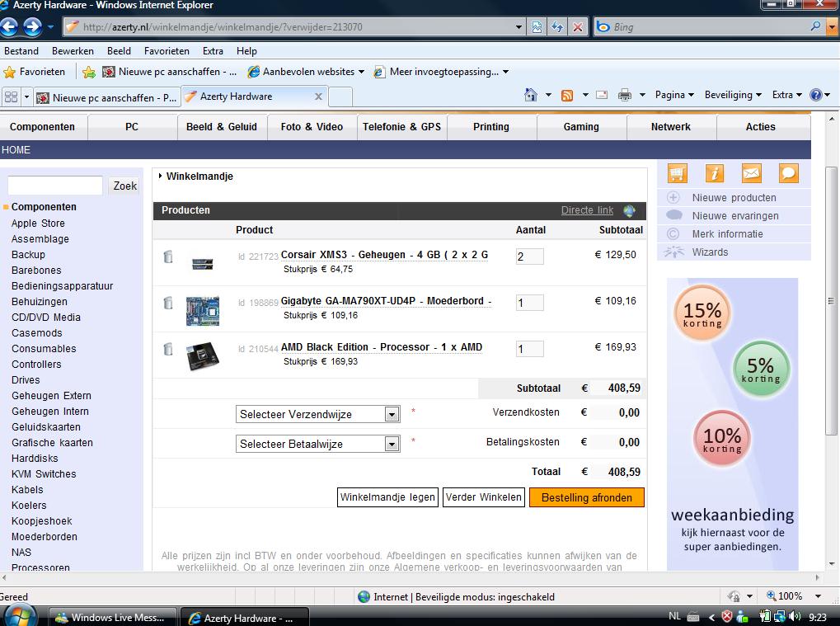Click the sidebar search text field
The width and height of the screenshot is (840, 626).
55,186
